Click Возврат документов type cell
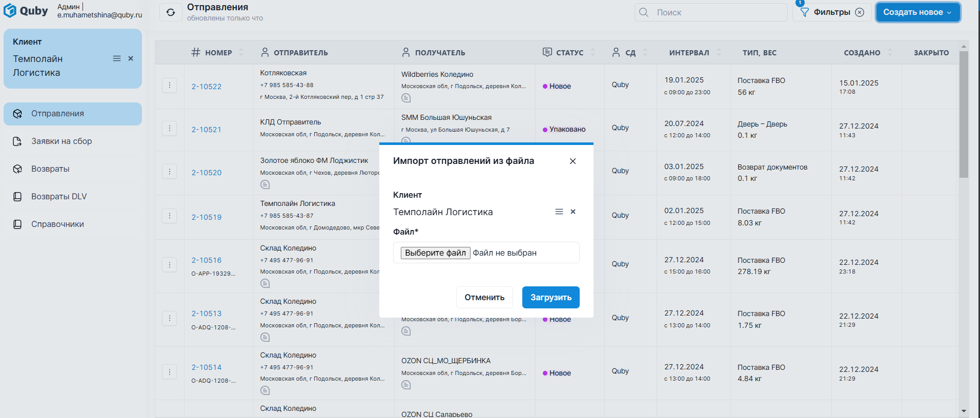The image size is (980, 418). point(772,167)
